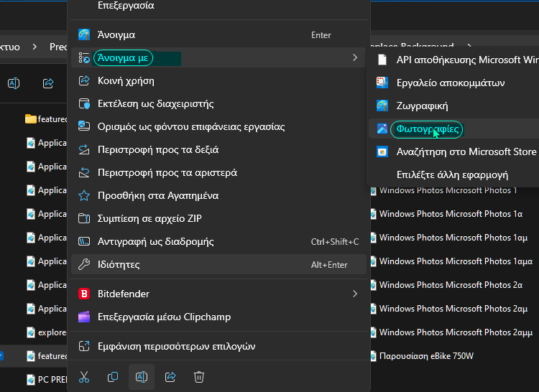Image resolution: width=539 pixels, height=392 pixels.
Task: Click the shield icon for Εκτέλεση ως διαχειριστής
Action: [84, 103]
